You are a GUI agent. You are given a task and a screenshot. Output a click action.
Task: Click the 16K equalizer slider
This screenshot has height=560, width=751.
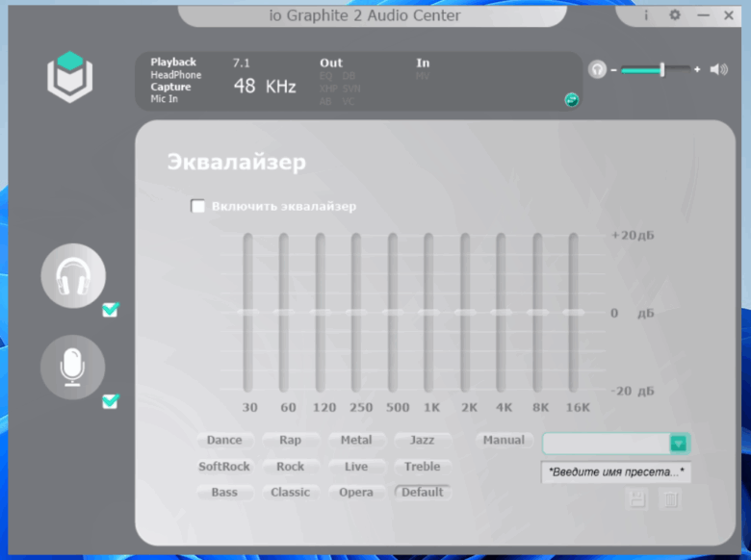pyautogui.click(x=573, y=313)
